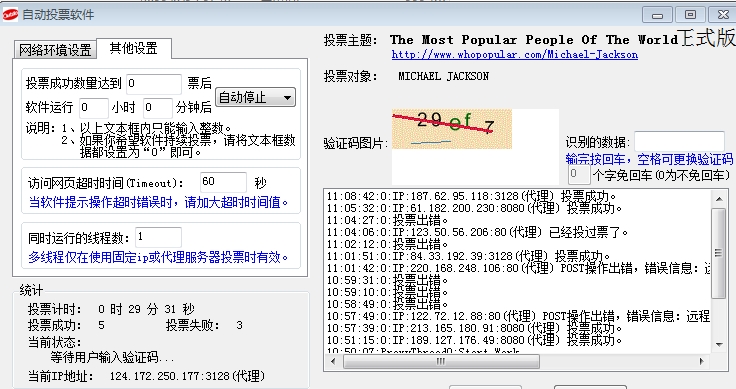The height and width of the screenshot is (389, 736).
Task: Click the app icon in title bar
Action: tap(10, 15)
